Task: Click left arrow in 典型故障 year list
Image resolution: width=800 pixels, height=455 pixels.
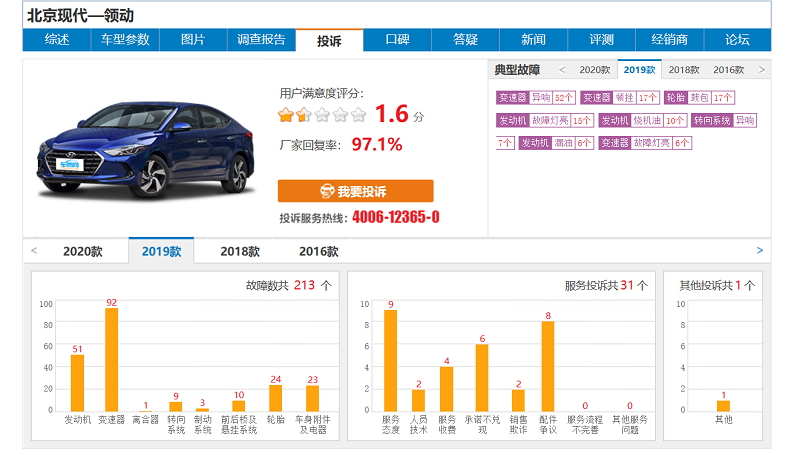Action: [562, 70]
